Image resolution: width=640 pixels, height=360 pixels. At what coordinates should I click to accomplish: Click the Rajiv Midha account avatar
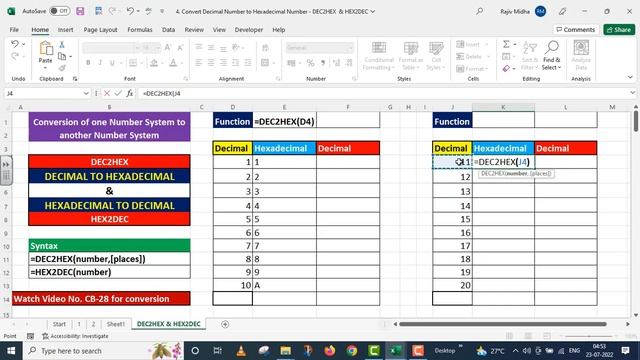540,11
